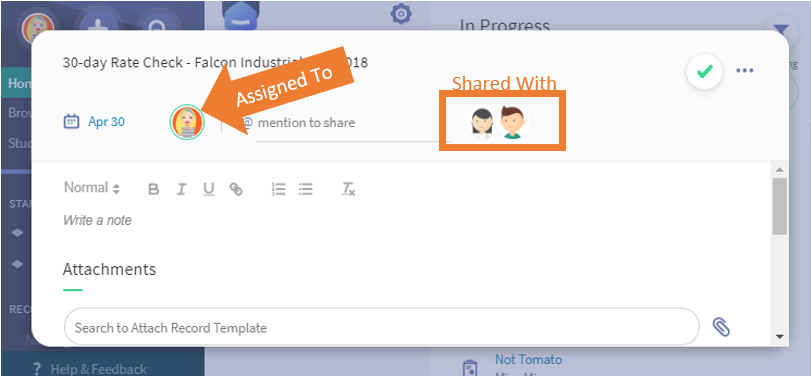The image size is (811, 377).
Task: Open the Normal text style dropdown
Action: point(92,188)
